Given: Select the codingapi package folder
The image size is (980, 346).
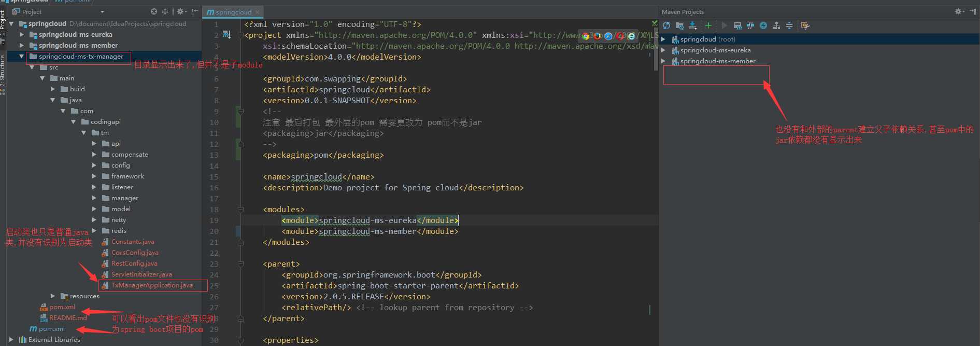Looking at the screenshot, I should coord(105,122).
